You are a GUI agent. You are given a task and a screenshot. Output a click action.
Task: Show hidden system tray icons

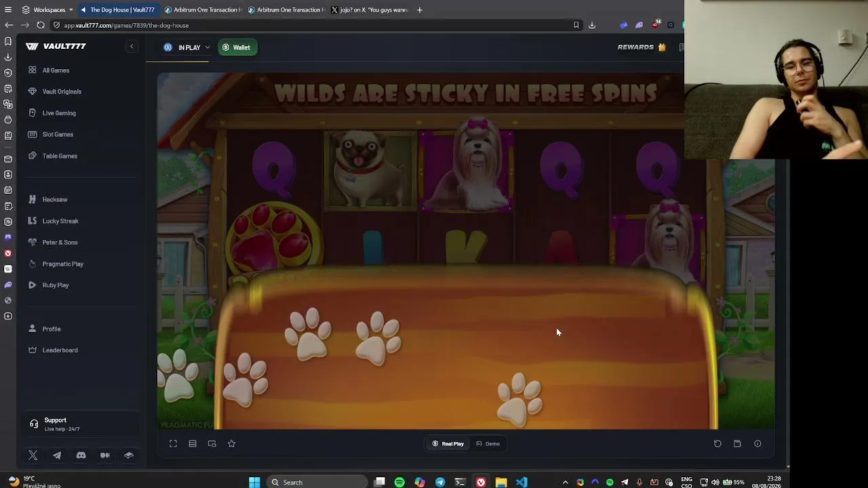point(566,482)
